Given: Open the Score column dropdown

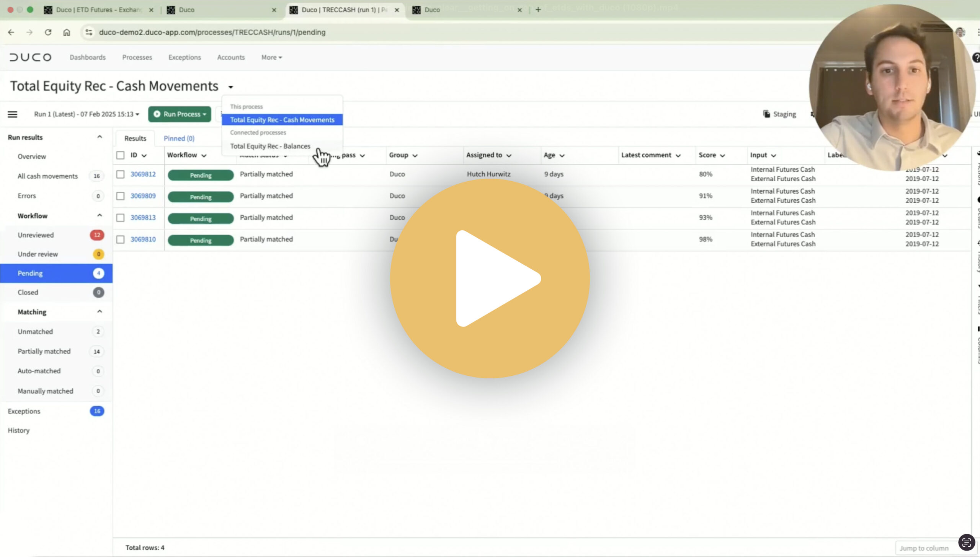Looking at the screenshot, I should tap(722, 155).
